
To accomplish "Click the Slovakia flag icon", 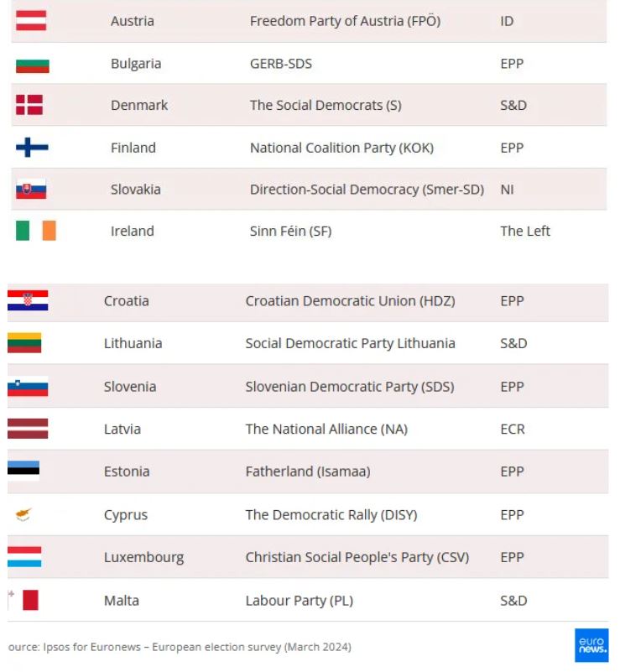I will click(31, 190).
